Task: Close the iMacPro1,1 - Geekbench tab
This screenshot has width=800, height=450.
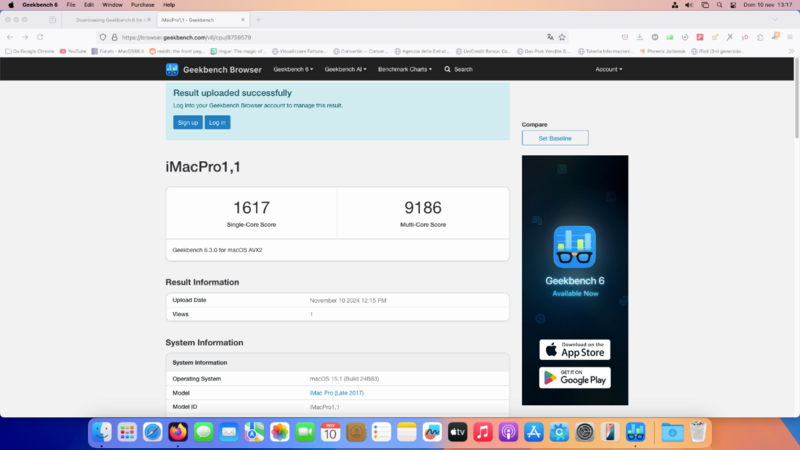Action: point(243,20)
